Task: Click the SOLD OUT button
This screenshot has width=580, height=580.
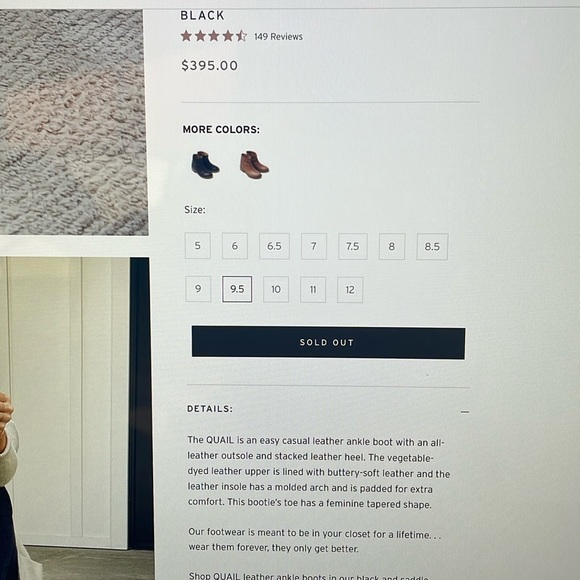Action: coord(328,343)
